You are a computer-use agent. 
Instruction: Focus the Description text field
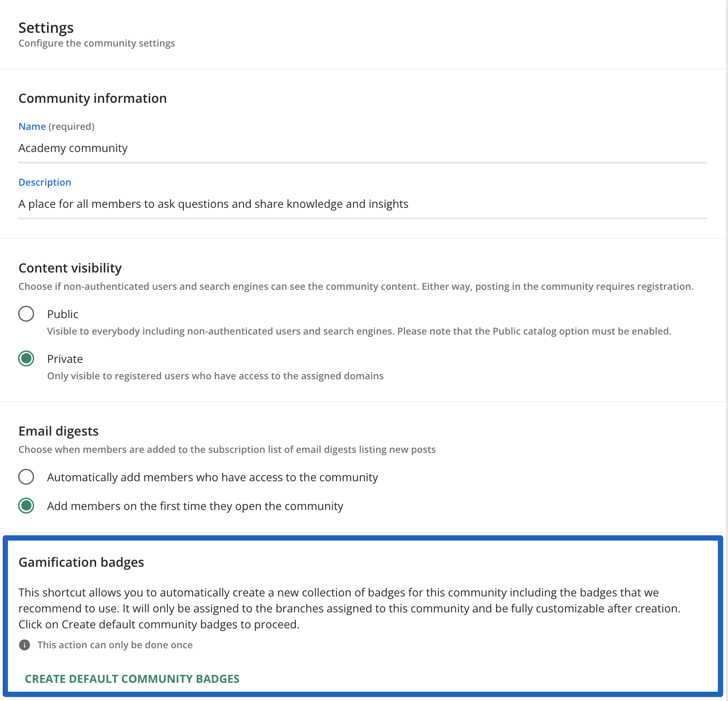[x=362, y=204]
